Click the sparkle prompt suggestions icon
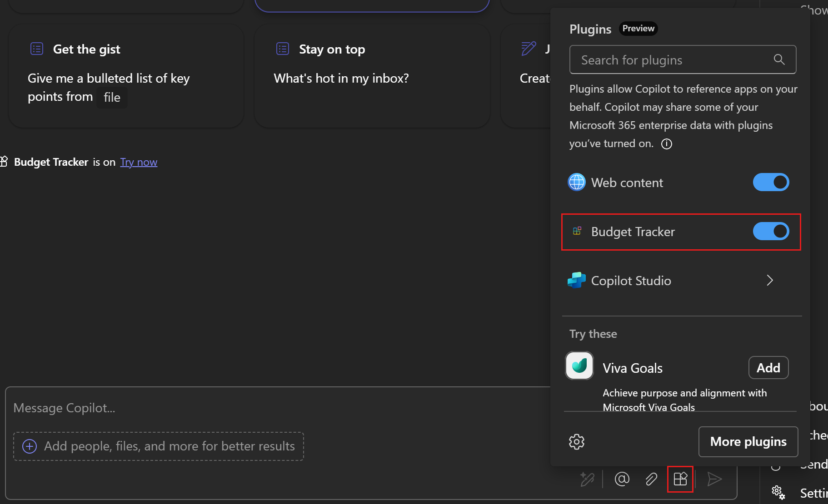Viewport: 828px width, 504px height. (x=587, y=479)
